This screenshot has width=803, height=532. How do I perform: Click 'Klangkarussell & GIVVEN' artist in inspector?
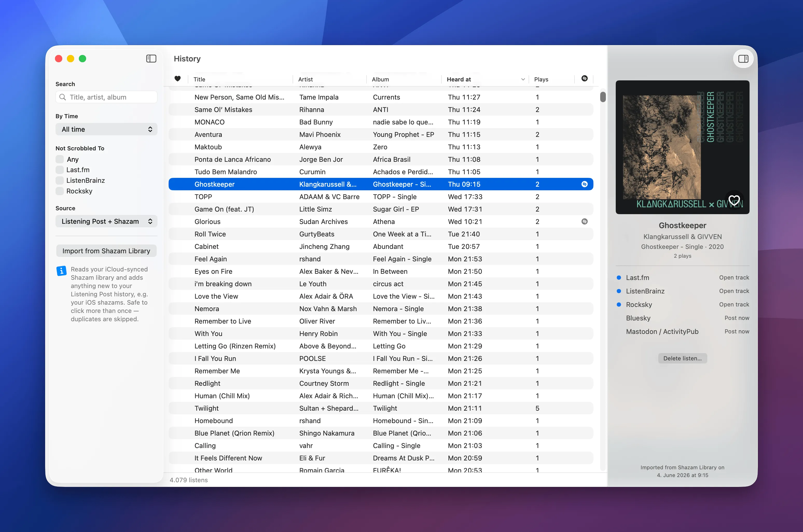[x=682, y=237]
